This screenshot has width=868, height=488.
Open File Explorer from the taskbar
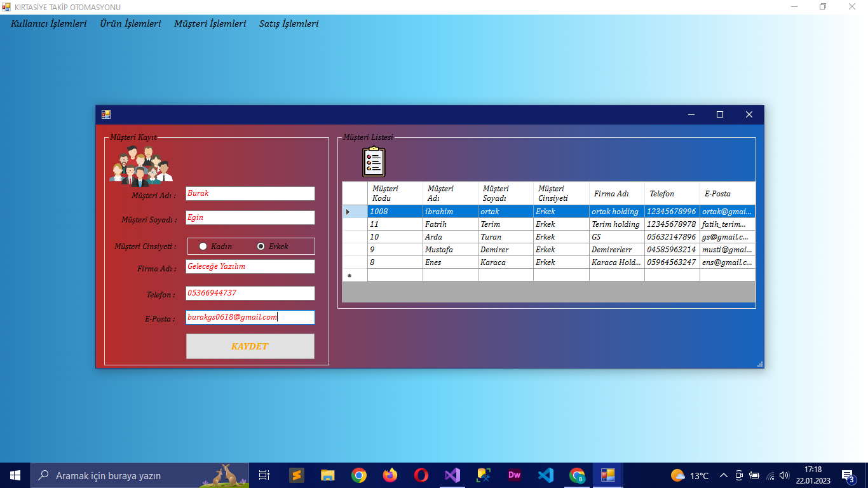click(328, 475)
